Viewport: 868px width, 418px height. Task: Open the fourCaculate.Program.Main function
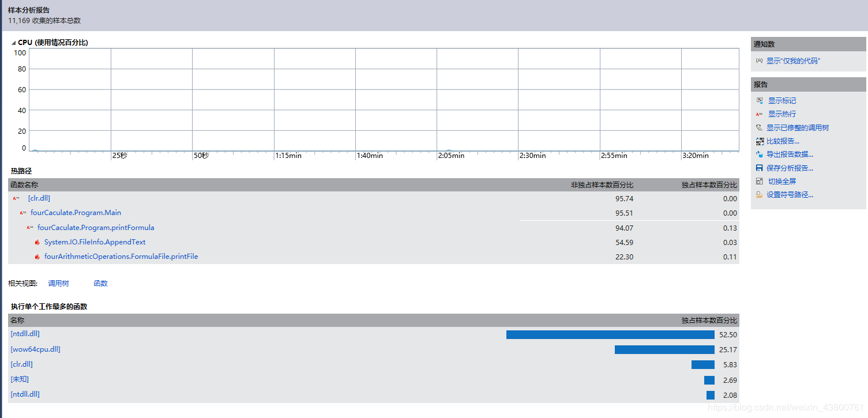coord(76,213)
